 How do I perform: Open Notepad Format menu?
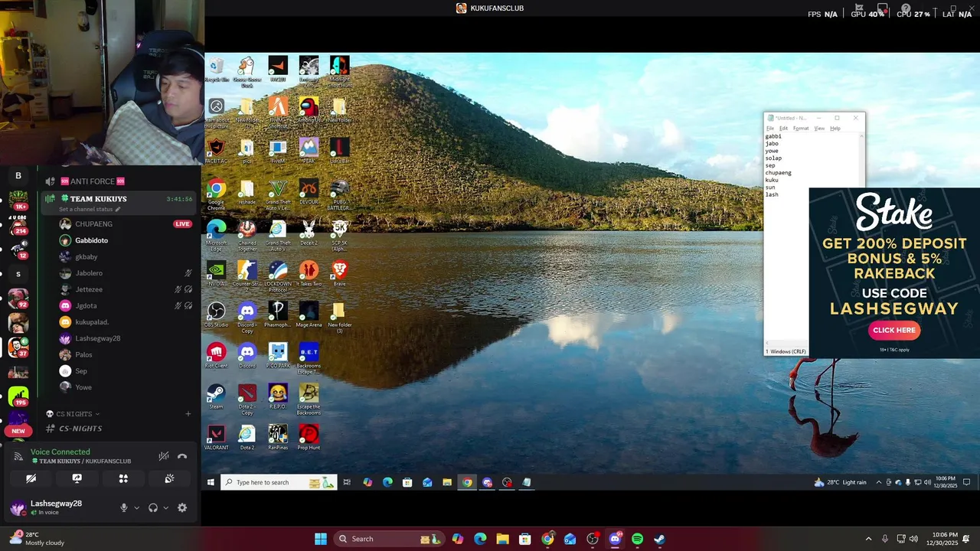pos(801,129)
